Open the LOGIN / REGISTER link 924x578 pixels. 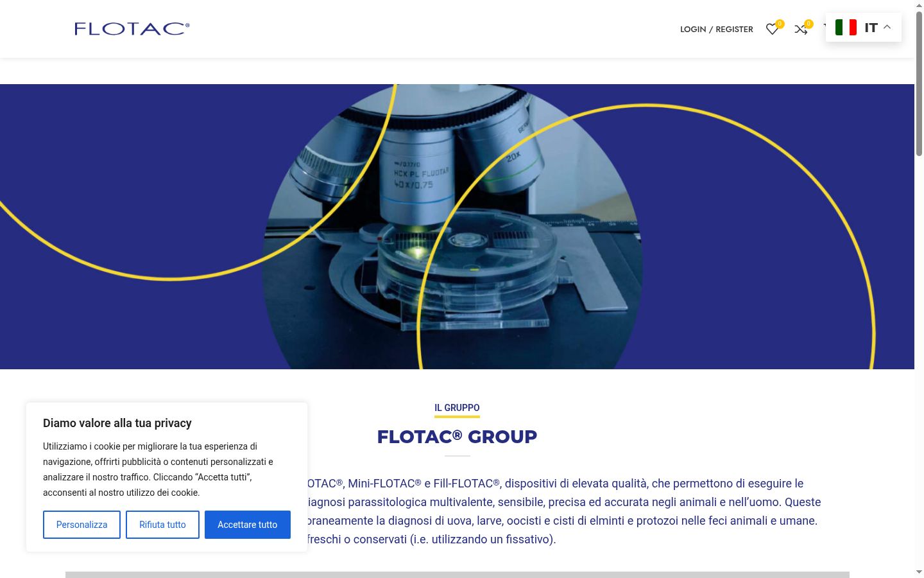[x=717, y=29]
